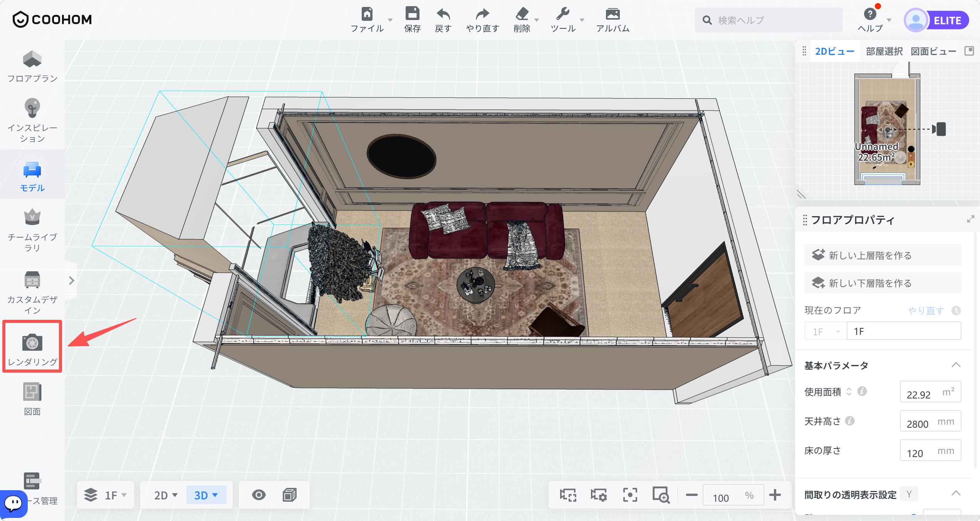The width and height of the screenshot is (980, 521).
Task: Open the 2D view mode dropdown
Action: [166, 495]
